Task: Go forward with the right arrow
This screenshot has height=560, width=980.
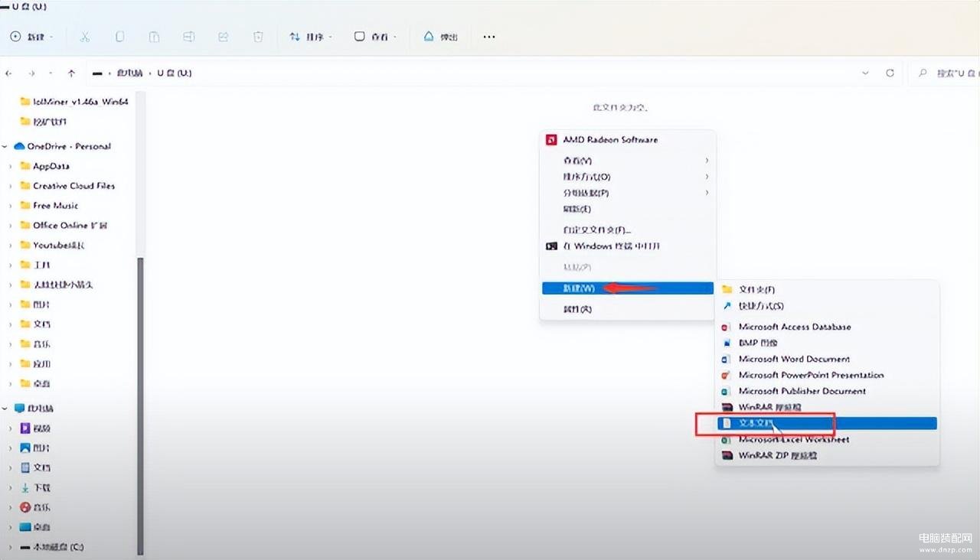Action: click(31, 73)
